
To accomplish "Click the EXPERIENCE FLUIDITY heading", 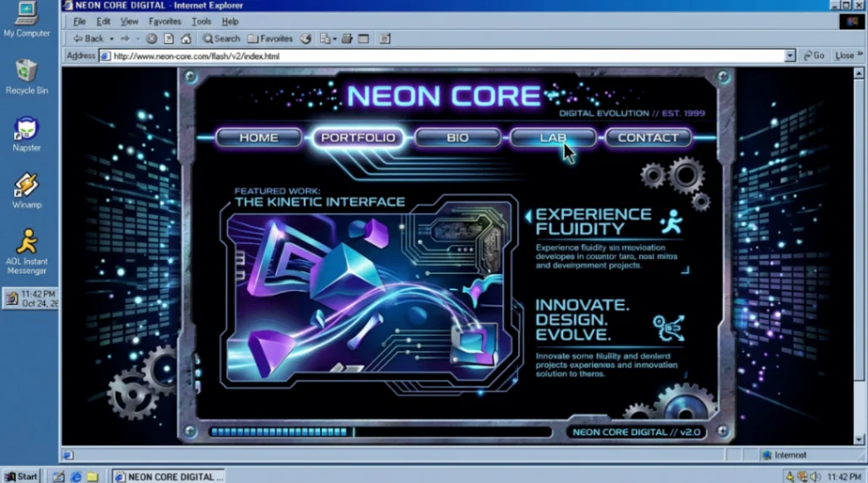I will point(593,221).
